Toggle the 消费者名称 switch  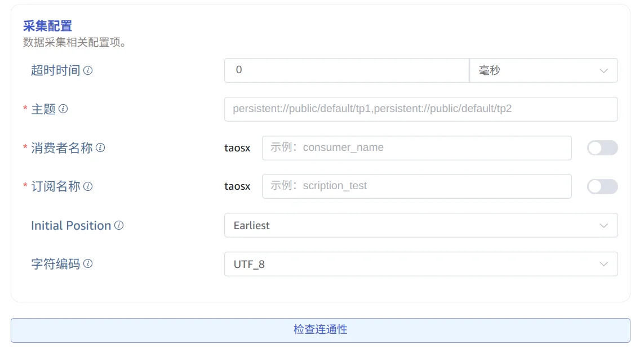point(602,148)
